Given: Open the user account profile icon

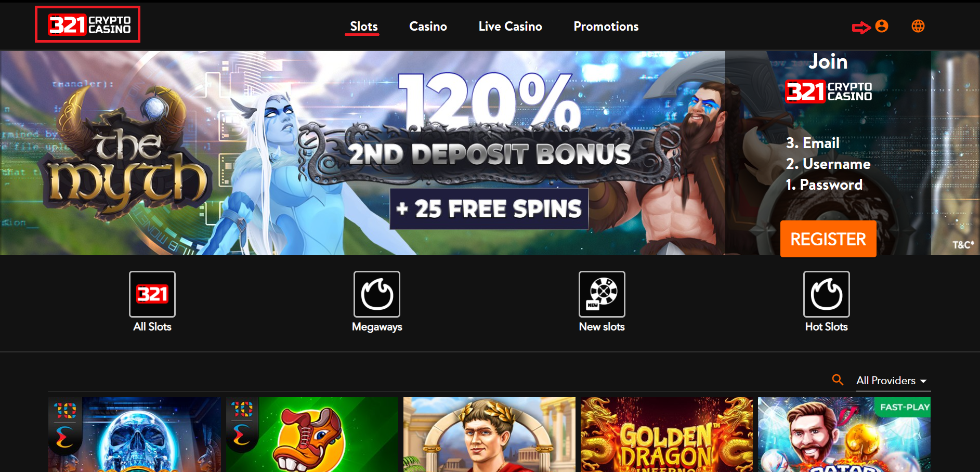Looking at the screenshot, I should tap(881, 26).
